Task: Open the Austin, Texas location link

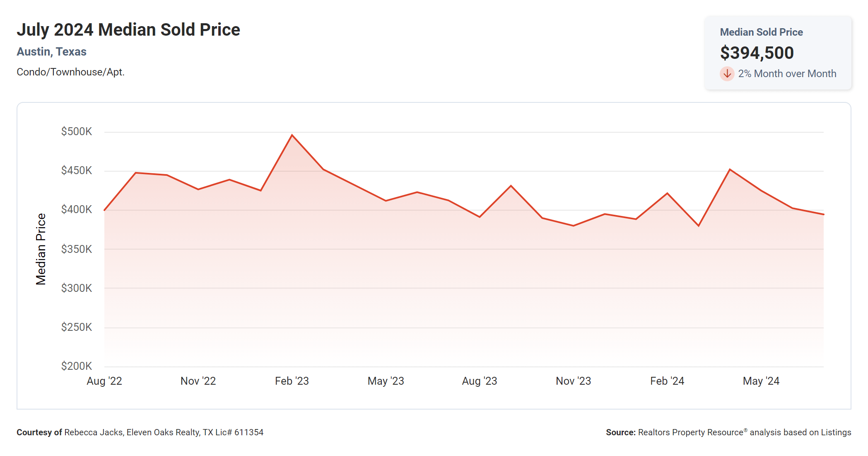Action: [51, 52]
